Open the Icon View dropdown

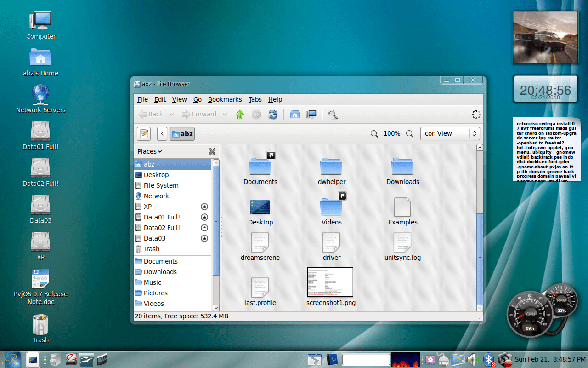[450, 133]
